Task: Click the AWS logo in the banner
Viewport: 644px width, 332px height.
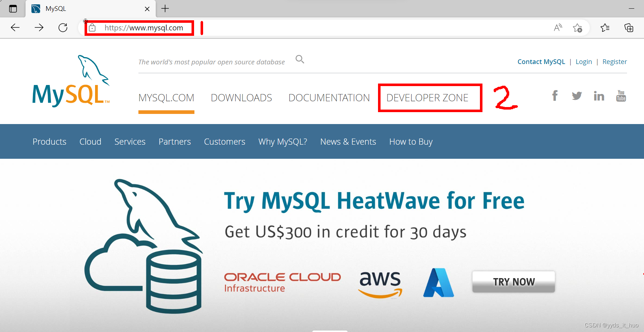Action: [380, 284]
